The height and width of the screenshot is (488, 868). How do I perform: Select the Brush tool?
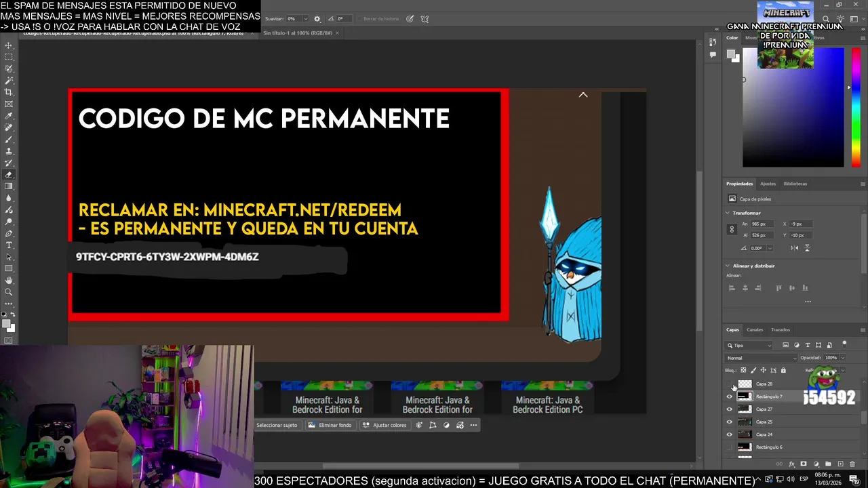click(x=9, y=139)
